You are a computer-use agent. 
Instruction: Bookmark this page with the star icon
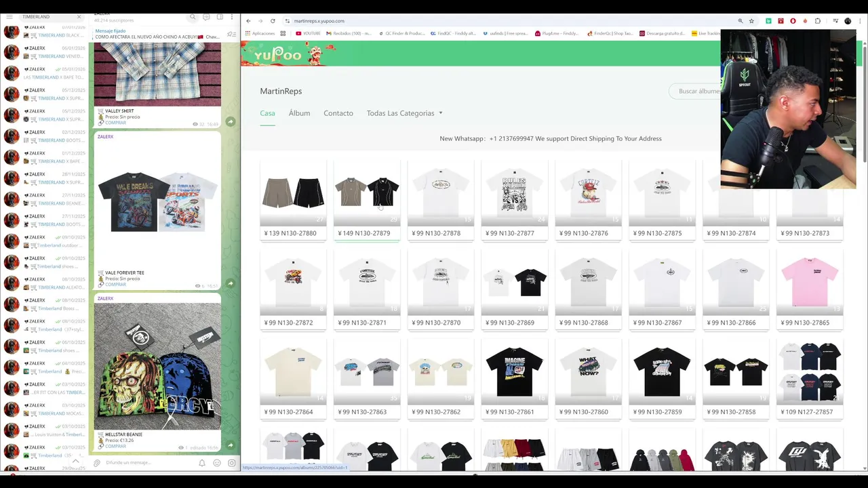click(x=751, y=21)
